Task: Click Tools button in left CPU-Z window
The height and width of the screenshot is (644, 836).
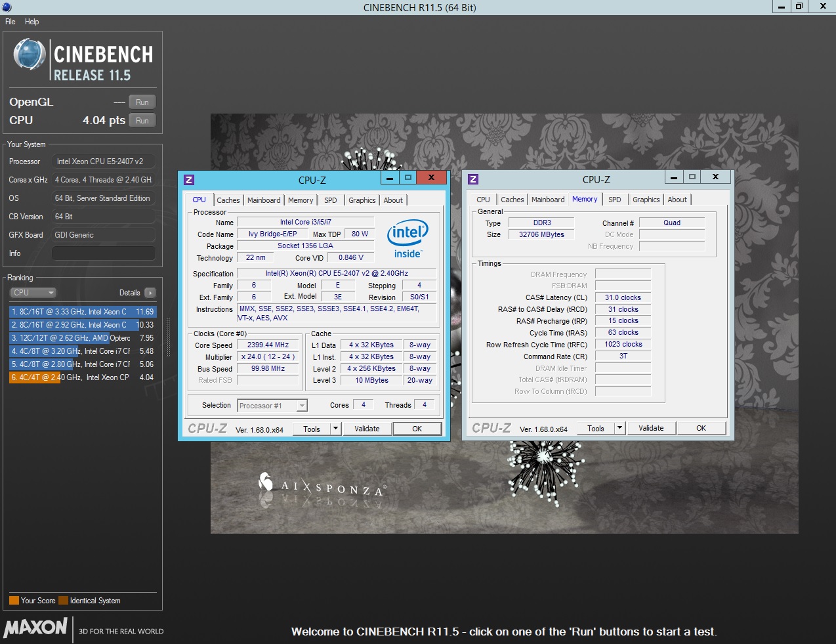Action: coord(312,429)
